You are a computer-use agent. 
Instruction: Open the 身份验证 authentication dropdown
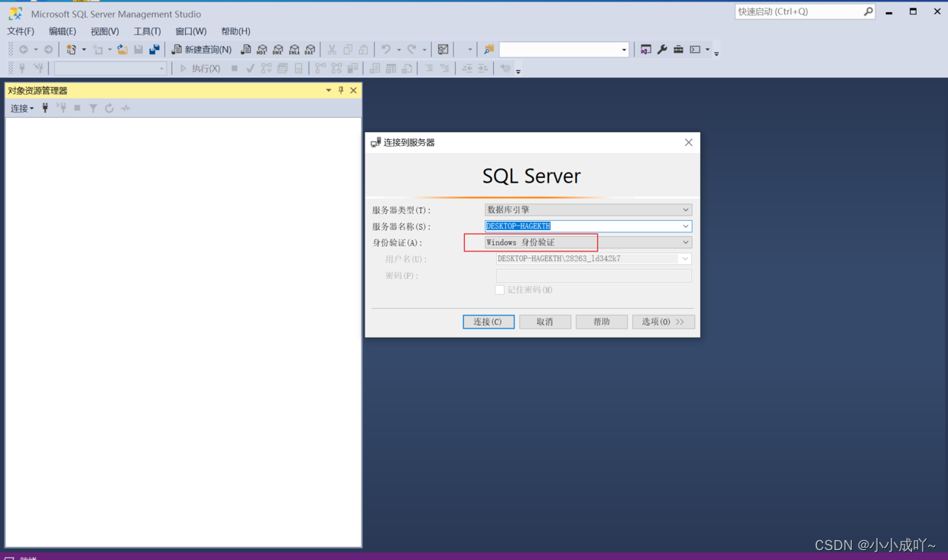click(686, 242)
